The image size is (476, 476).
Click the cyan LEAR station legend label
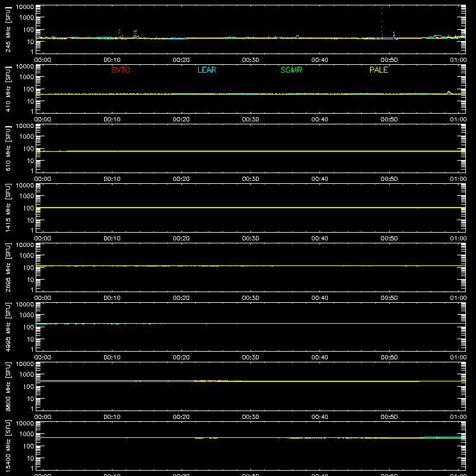[x=206, y=70]
